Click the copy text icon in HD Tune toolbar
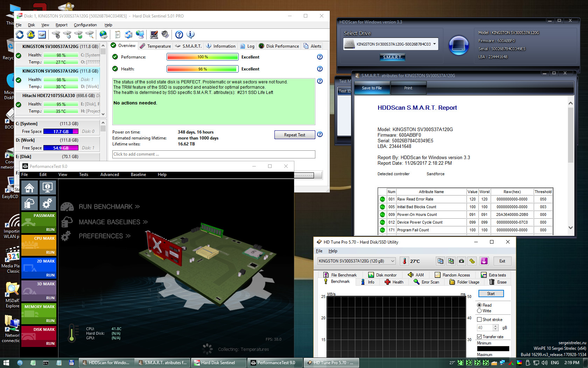The width and height of the screenshot is (588, 368). tap(440, 261)
